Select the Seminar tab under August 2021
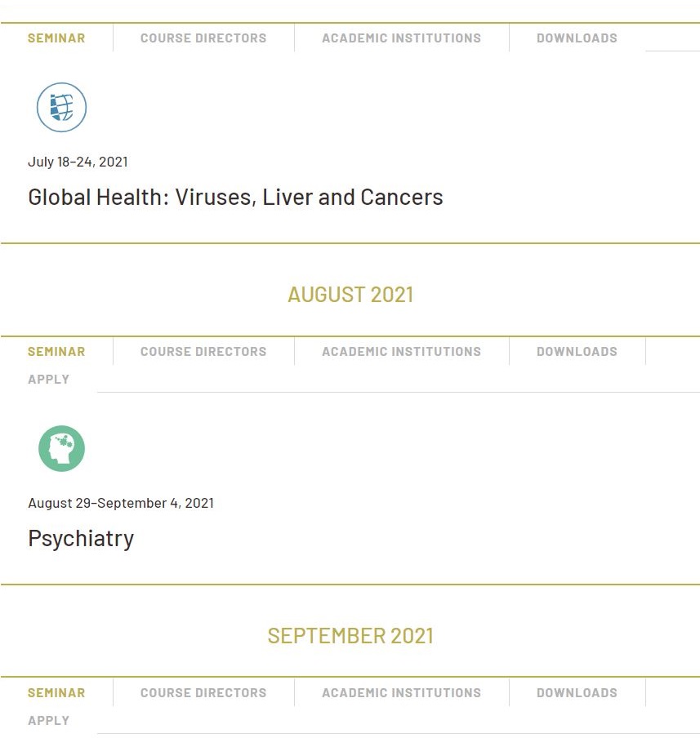This screenshot has width=700, height=738. pyautogui.click(x=56, y=352)
